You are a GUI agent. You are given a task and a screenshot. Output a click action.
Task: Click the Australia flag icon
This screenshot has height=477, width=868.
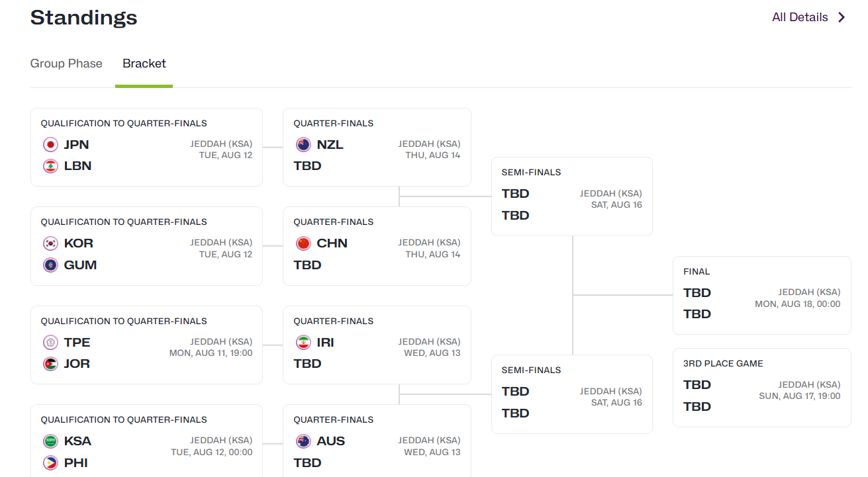(x=303, y=441)
